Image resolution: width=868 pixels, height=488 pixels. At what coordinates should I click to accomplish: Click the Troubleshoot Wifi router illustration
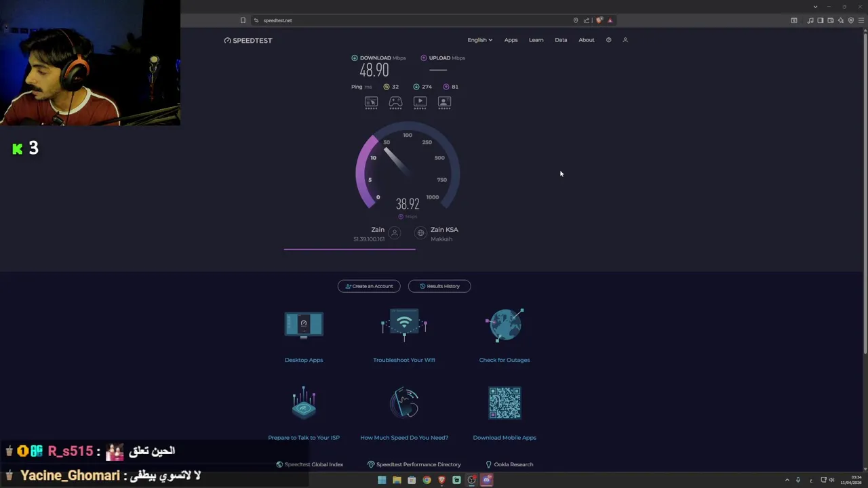404,325
